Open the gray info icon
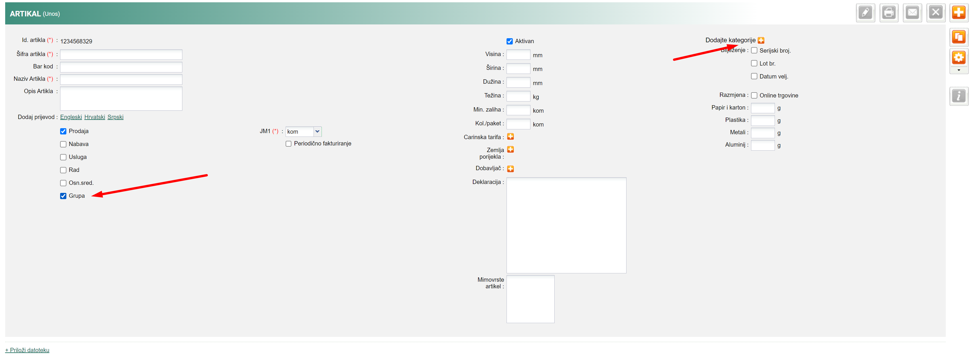 tap(958, 96)
